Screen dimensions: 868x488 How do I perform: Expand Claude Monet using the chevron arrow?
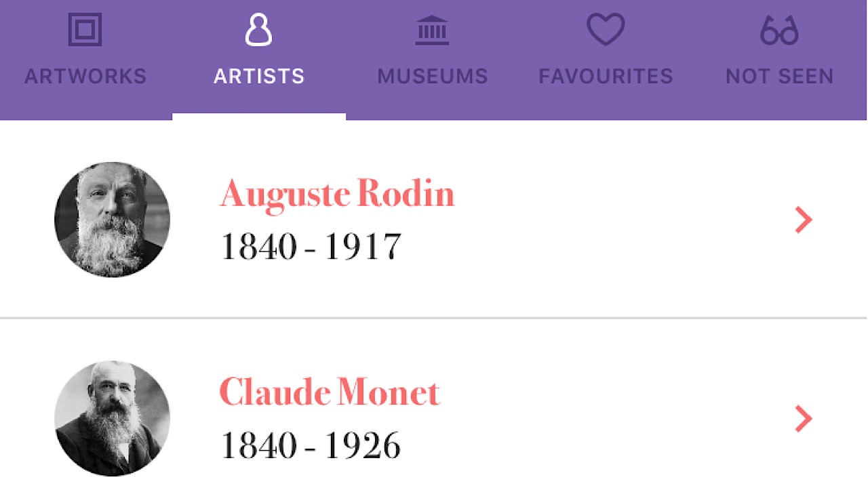point(804,419)
